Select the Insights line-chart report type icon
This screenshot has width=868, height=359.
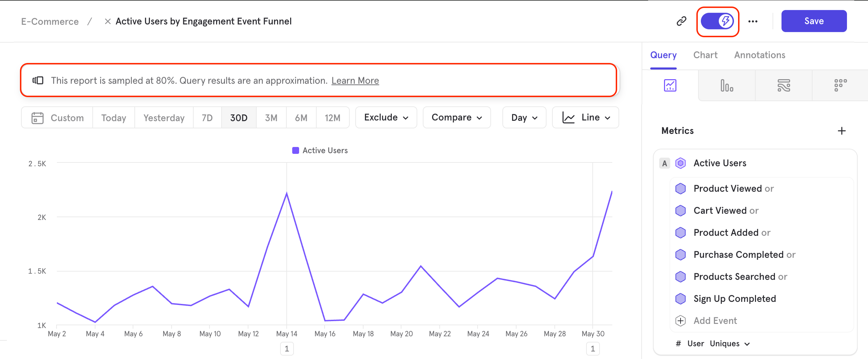click(x=670, y=85)
